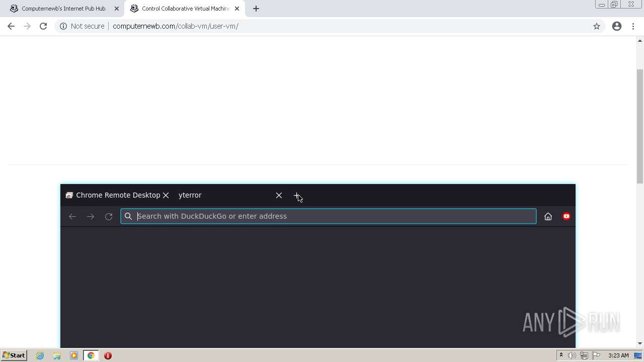Close the Control Collaborative Virtual Machine tab
Screen dimensions: 644x362
click(237, 9)
